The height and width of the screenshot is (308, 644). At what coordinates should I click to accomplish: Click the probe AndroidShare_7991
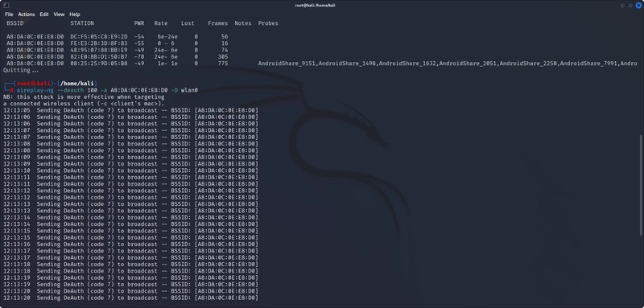[x=588, y=64]
